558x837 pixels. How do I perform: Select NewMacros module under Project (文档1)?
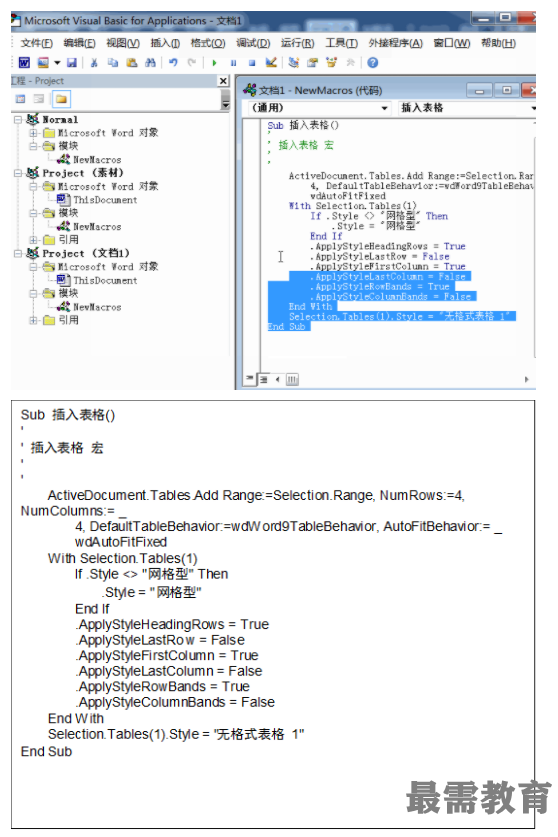(97, 307)
